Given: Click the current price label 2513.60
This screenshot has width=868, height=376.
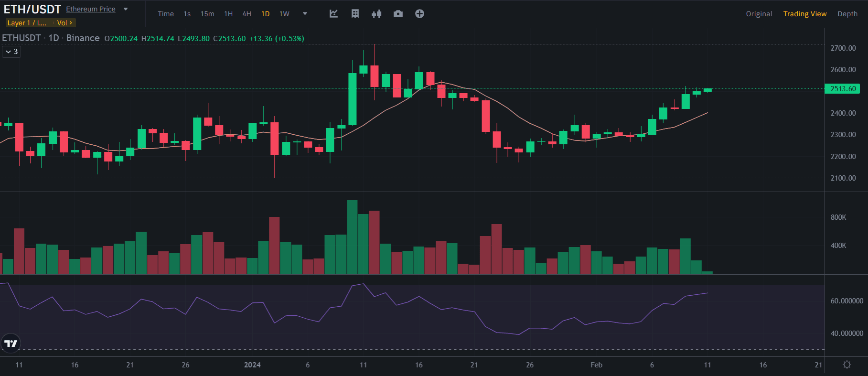Looking at the screenshot, I should (x=842, y=89).
